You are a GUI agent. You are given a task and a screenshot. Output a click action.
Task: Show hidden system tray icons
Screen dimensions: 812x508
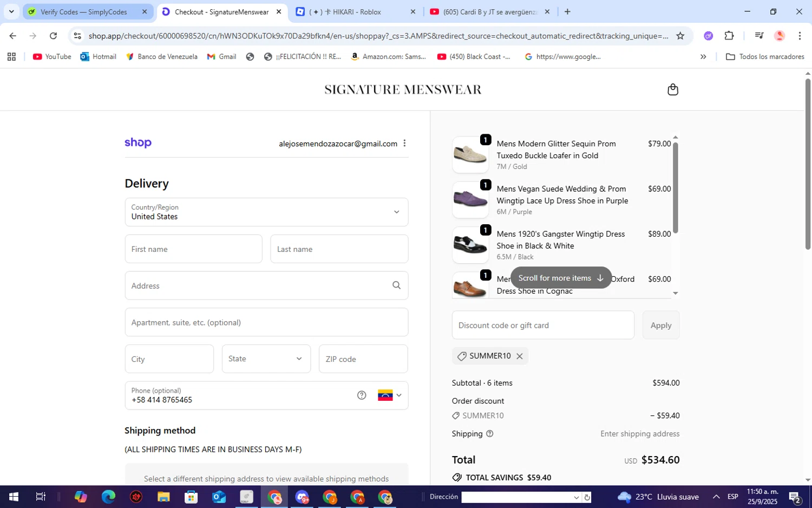(x=716, y=497)
